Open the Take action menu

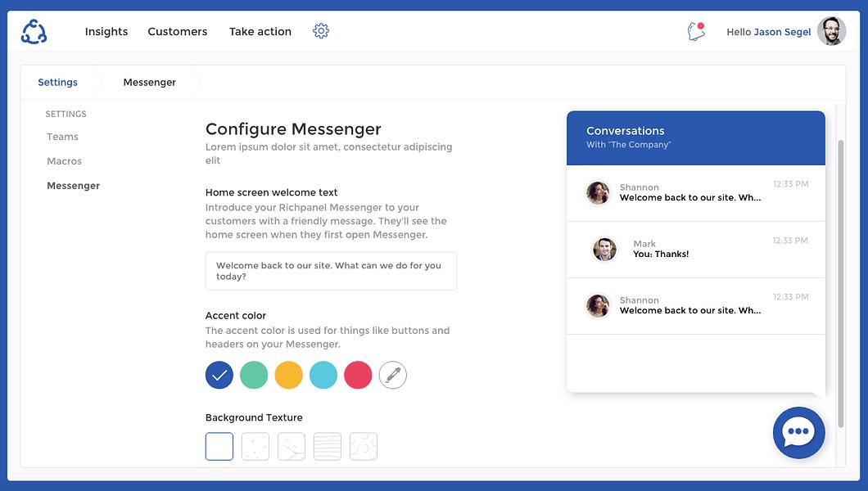tap(260, 32)
